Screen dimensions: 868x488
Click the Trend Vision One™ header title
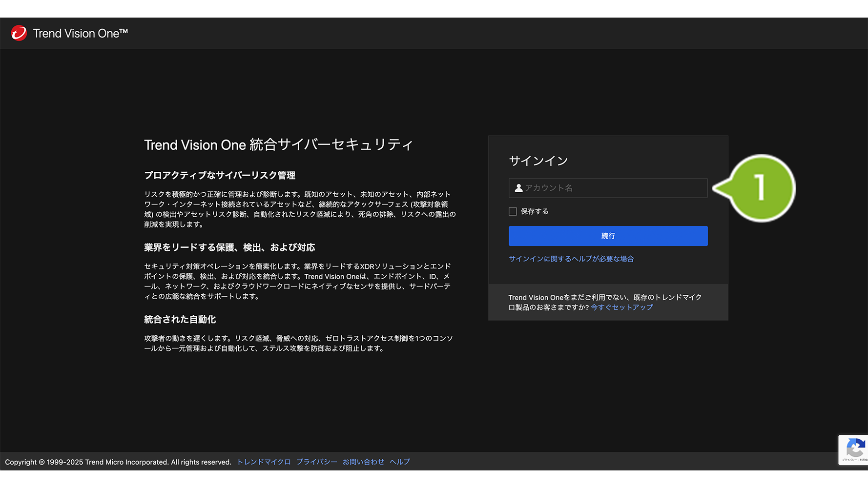[80, 33]
